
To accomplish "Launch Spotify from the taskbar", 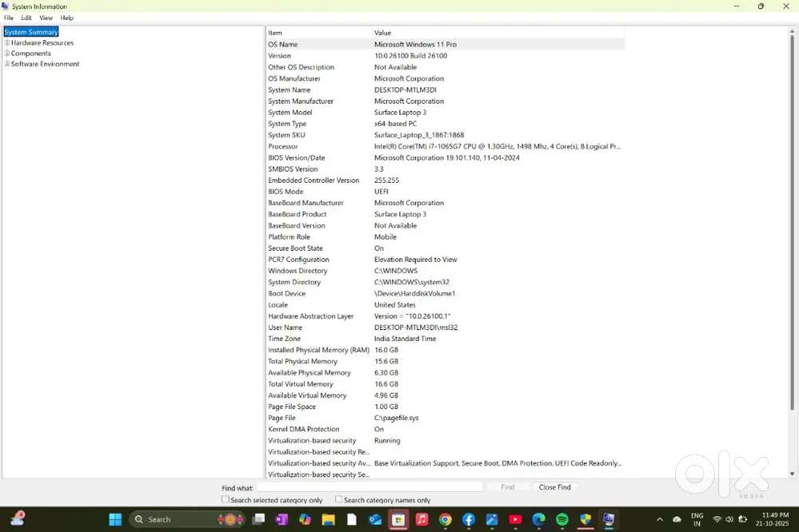I will (x=562, y=519).
